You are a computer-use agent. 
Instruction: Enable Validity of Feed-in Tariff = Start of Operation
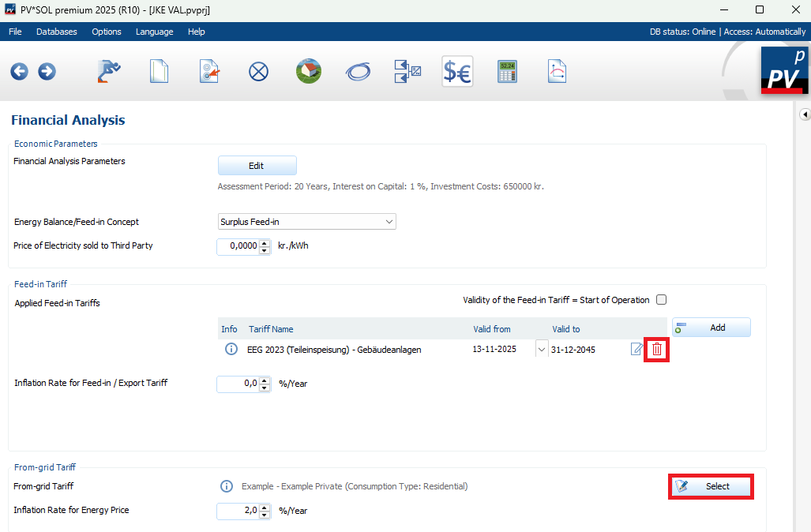(x=662, y=300)
